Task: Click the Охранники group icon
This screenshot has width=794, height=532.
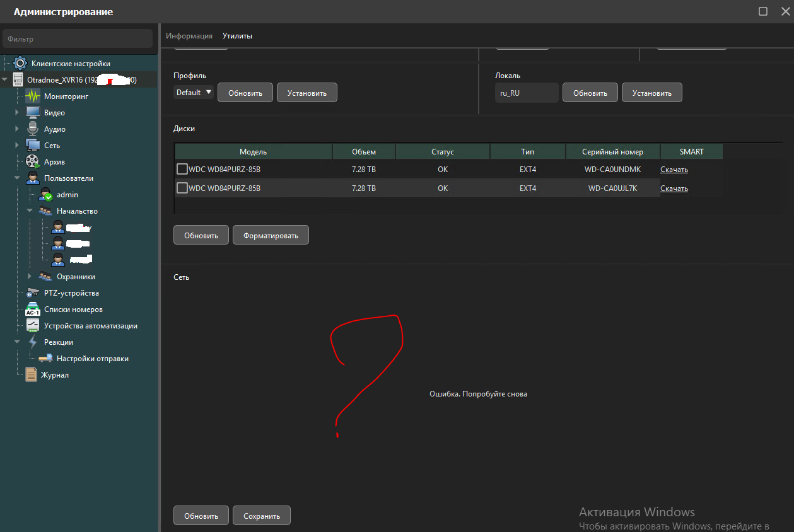Action: [45, 277]
